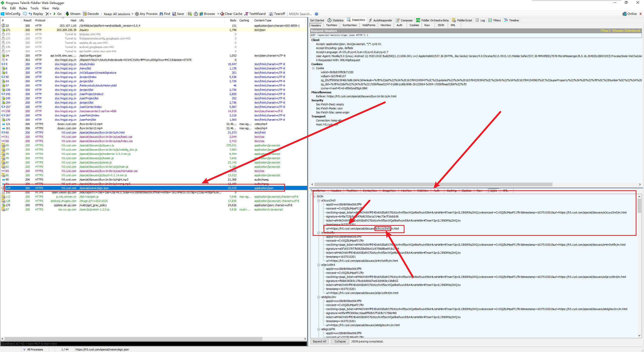Select session 124 sign.json row
Screen dimensions: 644x352
153,188
